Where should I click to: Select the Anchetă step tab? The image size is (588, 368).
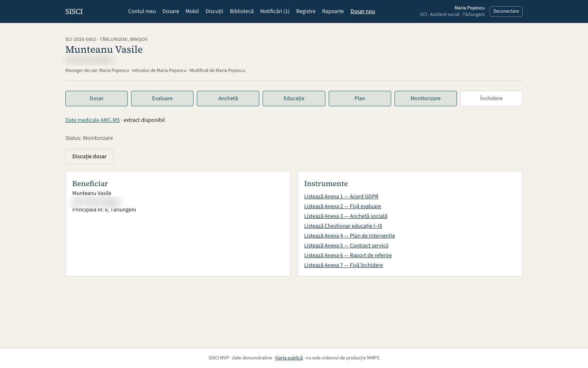228,99
